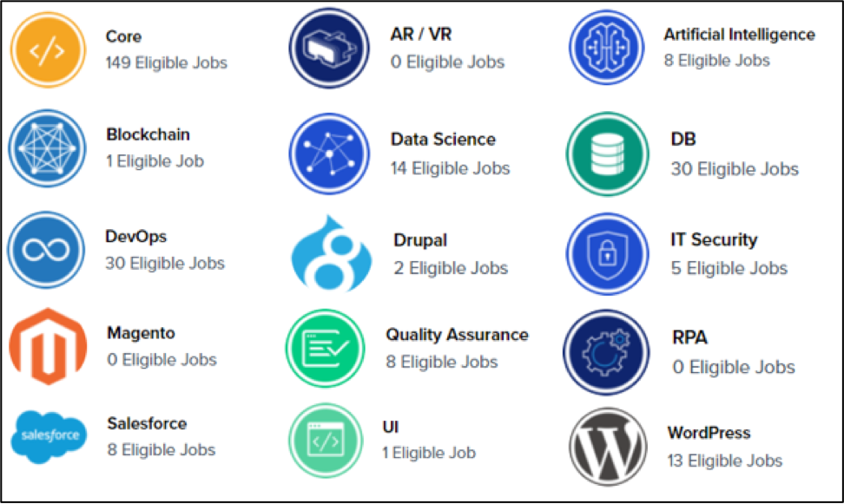This screenshot has width=844, height=504.
Task: Open the '30 Eligible Jobs' link under DevOps
Action: pyautogui.click(x=165, y=263)
